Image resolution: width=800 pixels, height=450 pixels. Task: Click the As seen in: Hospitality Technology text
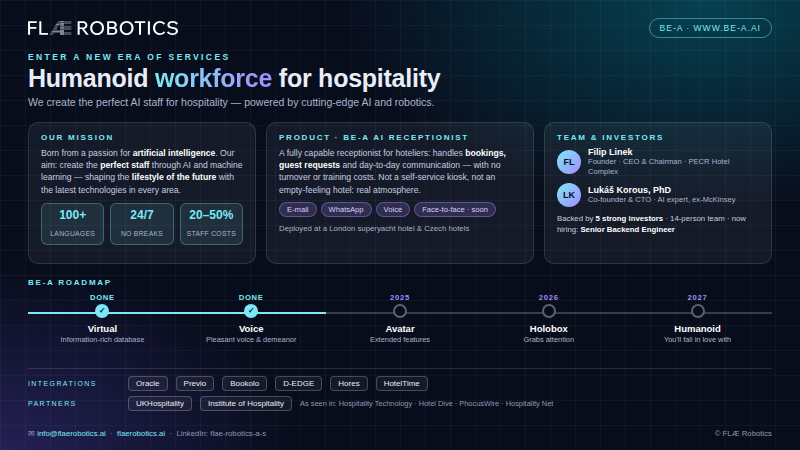tap(427, 403)
